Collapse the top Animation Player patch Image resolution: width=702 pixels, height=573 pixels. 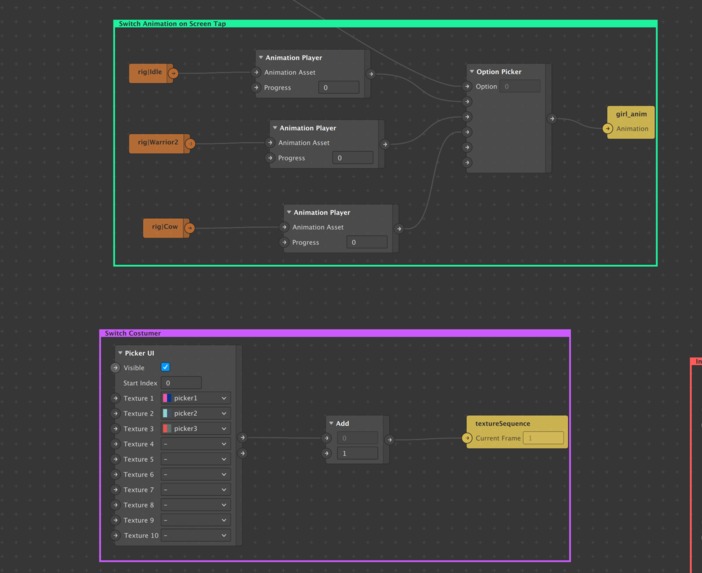[261, 57]
